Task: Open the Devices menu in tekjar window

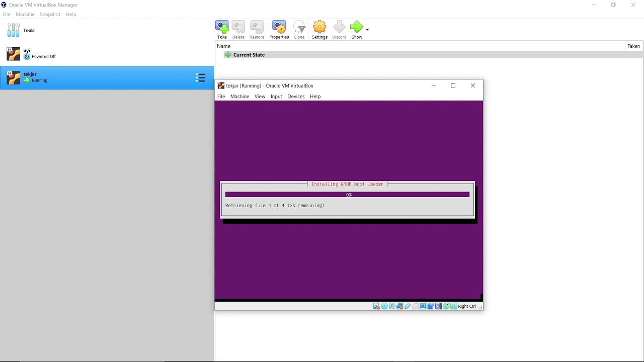Action: [296, 97]
